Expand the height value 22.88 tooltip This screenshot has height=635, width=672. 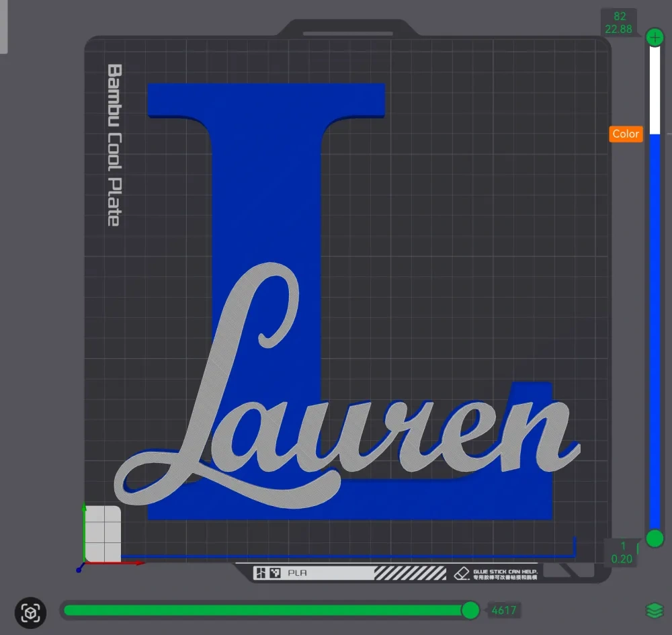[619, 28]
